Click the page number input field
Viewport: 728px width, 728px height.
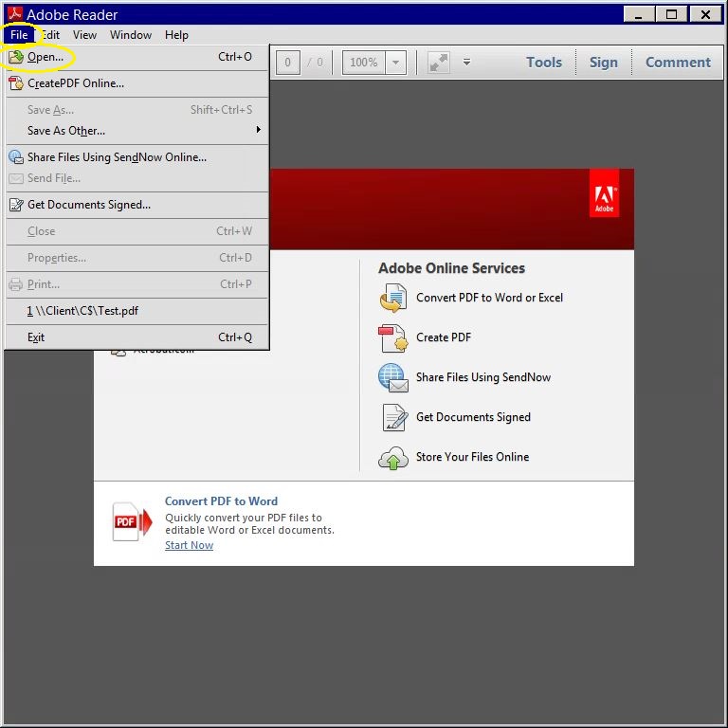pos(288,63)
